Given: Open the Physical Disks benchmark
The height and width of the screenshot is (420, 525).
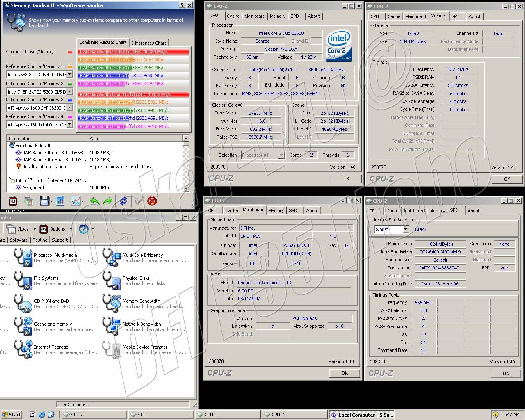Looking at the screenshot, I should coord(136,278).
